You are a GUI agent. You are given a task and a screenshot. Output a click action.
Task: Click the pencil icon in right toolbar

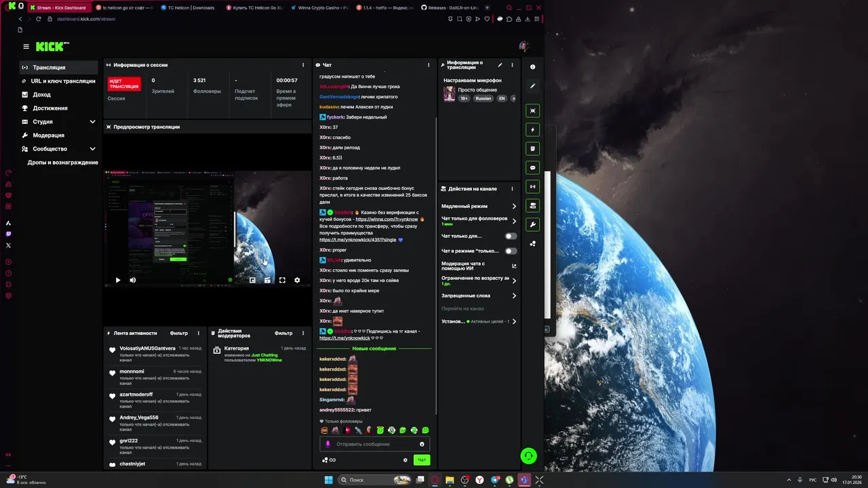tap(532, 86)
